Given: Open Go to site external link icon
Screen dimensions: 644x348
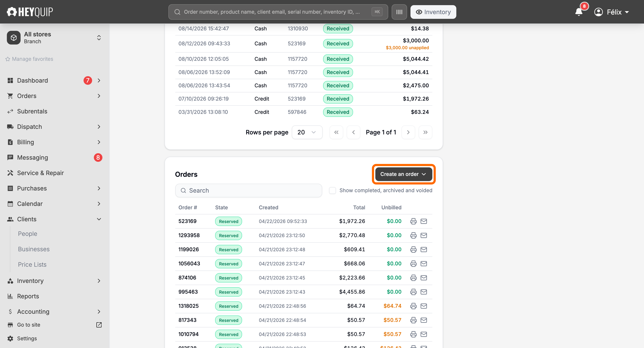Looking at the screenshot, I should (99, 325).
